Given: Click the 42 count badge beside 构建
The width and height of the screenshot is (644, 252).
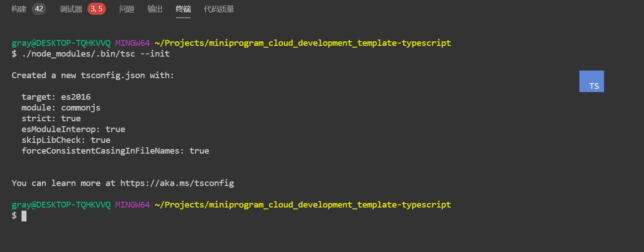Looking at the screenshot, I should pos(39,9).
